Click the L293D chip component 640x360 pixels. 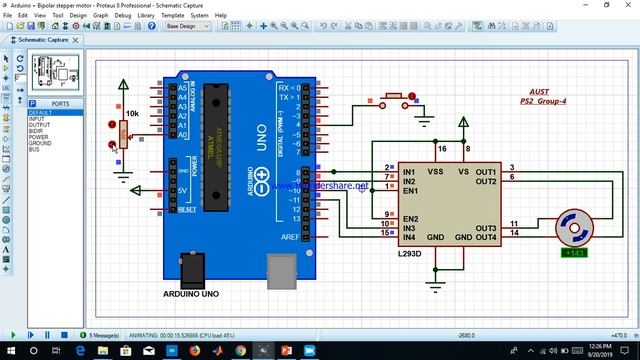[x=449, y=204]
